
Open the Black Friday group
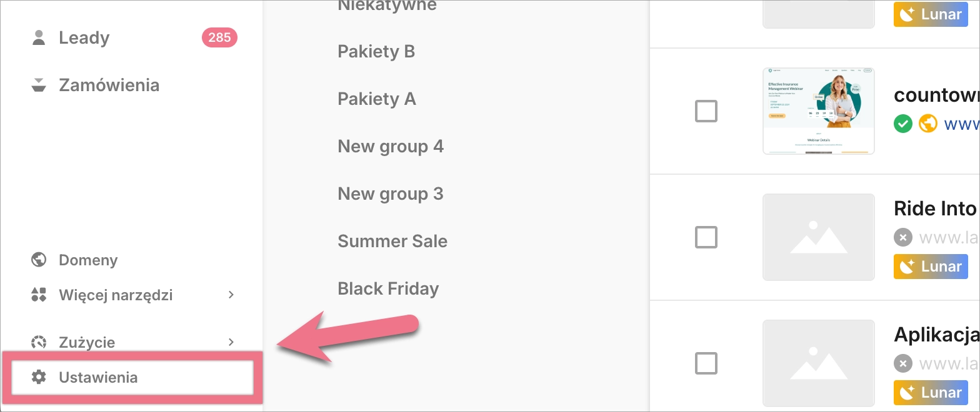tap(388, 288)
